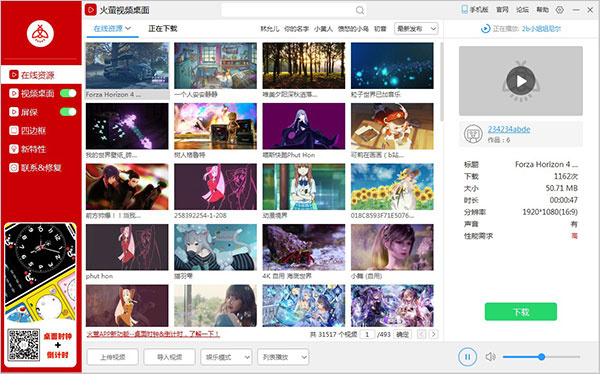
Task: Click the 四边框 sidebar icon
Action: pyautogui.click(x=14, y=131)
